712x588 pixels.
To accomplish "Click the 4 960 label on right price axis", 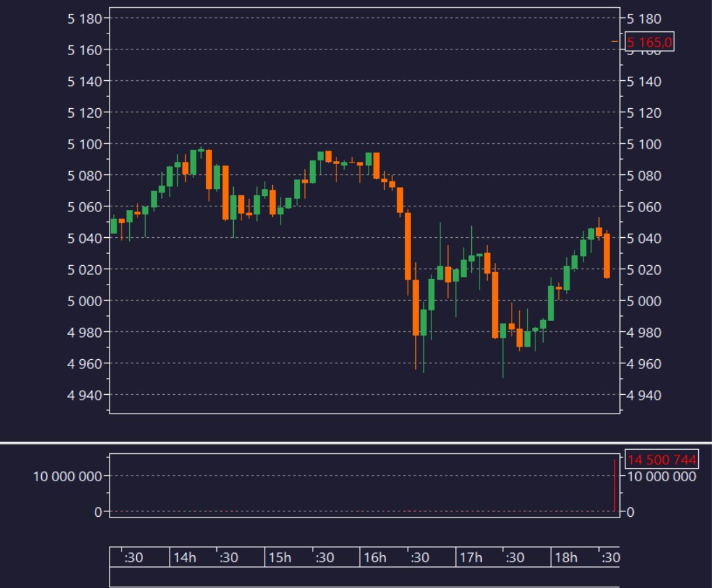I will tap(644, 364).
